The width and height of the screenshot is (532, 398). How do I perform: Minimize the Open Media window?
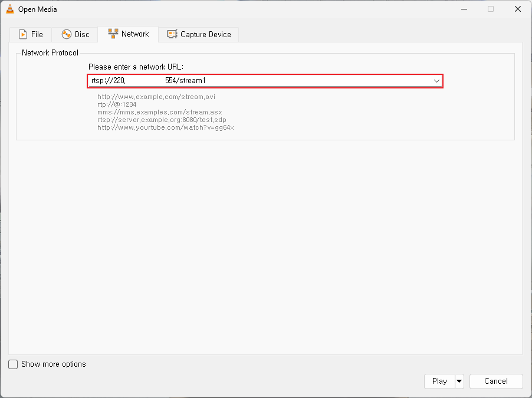tap(464, 9)
